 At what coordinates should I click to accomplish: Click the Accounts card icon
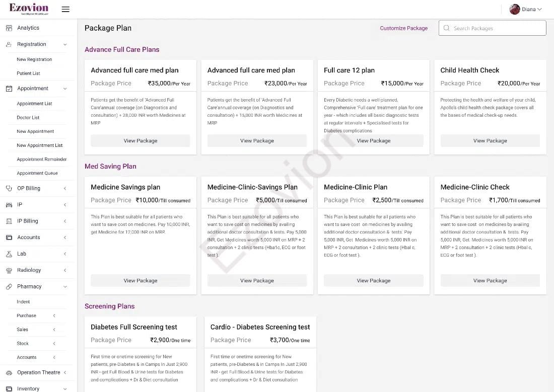point(9,238)
